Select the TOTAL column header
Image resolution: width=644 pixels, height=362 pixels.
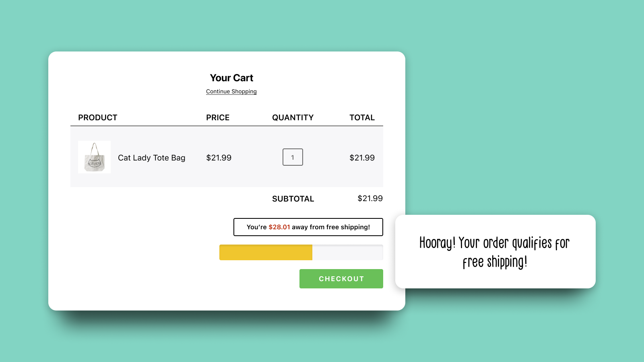(x=362, y=117)
